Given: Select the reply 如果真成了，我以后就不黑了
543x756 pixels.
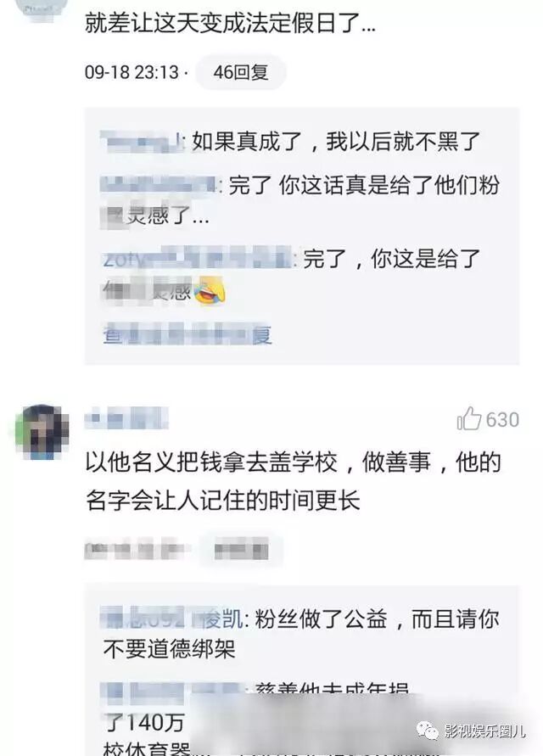Looking at the screenshot, I should pyautogui.click(x=336, y=142).
